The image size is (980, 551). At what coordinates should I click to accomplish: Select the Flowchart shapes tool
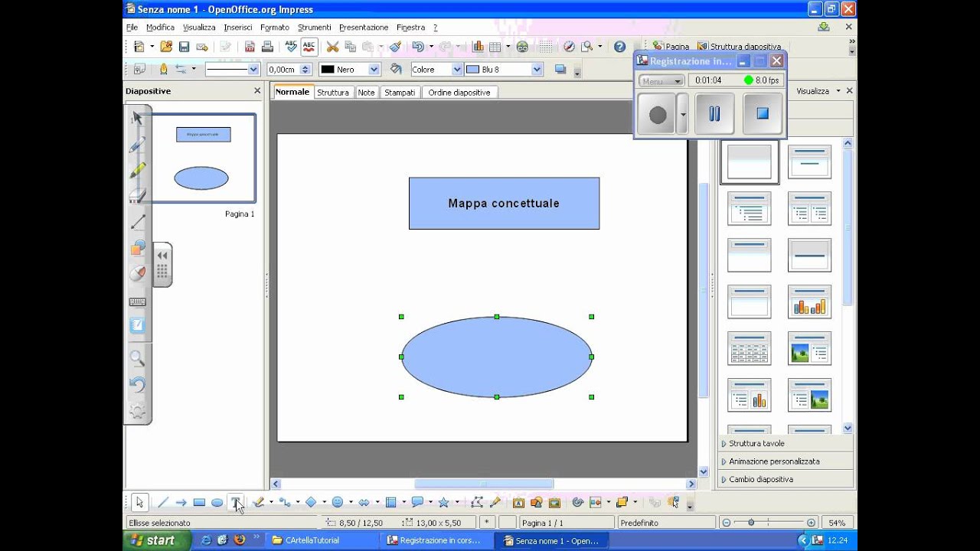click(390, 503)
